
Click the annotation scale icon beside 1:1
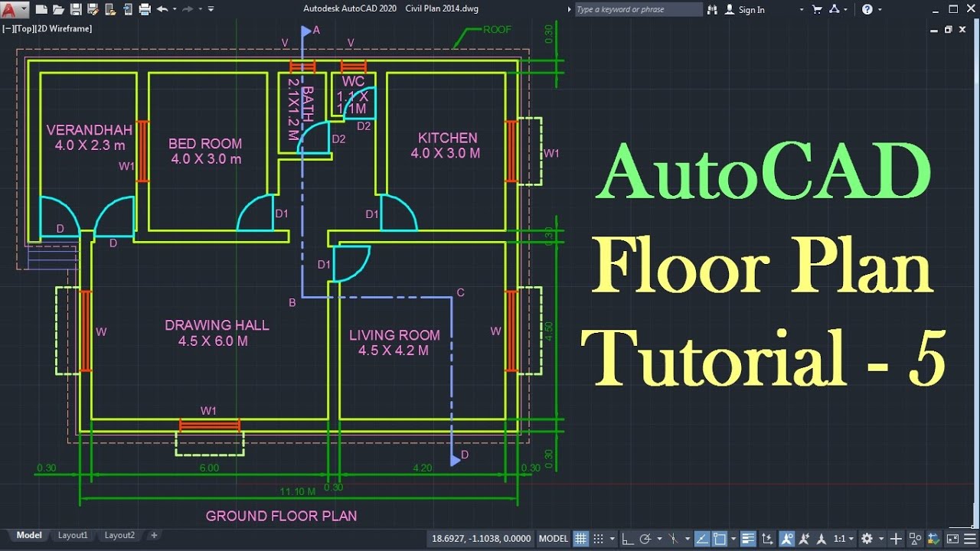[x=822, y=539]
